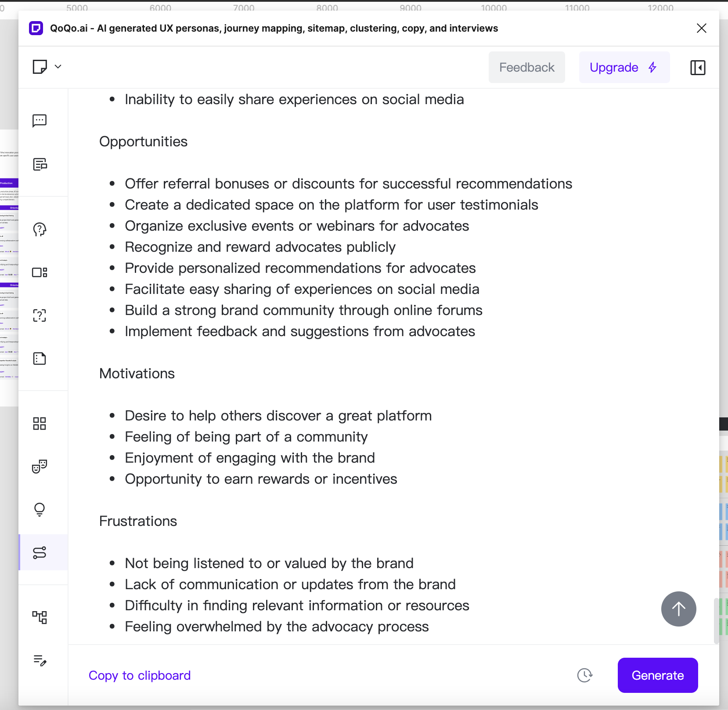
Task: Click the Copy to clipboard link
Action: tap(140, 675)
